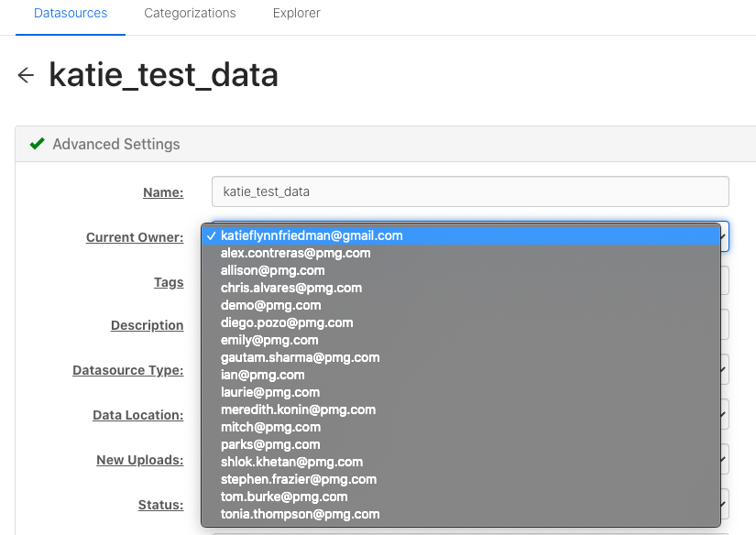This screenshot has height=535, width=756.
Task: Choose ian@pmg.com in owner dropdown
Action: click(461, 375)
